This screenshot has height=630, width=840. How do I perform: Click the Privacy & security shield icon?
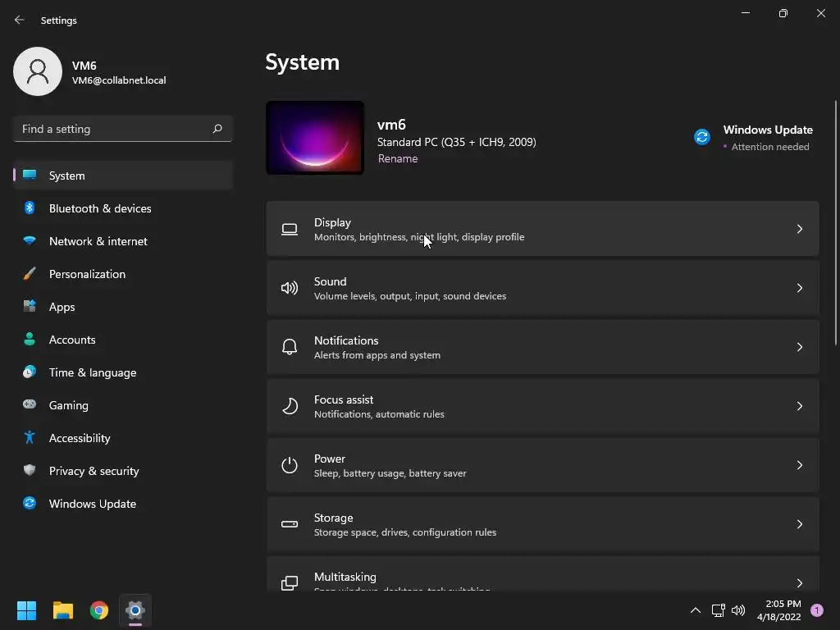pyautogui.click(x=30, y=470)
